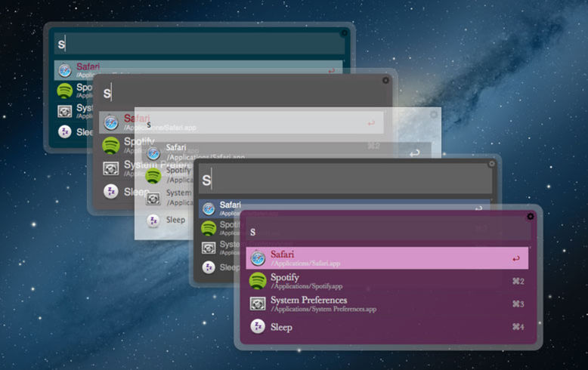Screen dimensions: 588x370
Task: Select System Preferences result in purple window
Action: coord(387,304)
